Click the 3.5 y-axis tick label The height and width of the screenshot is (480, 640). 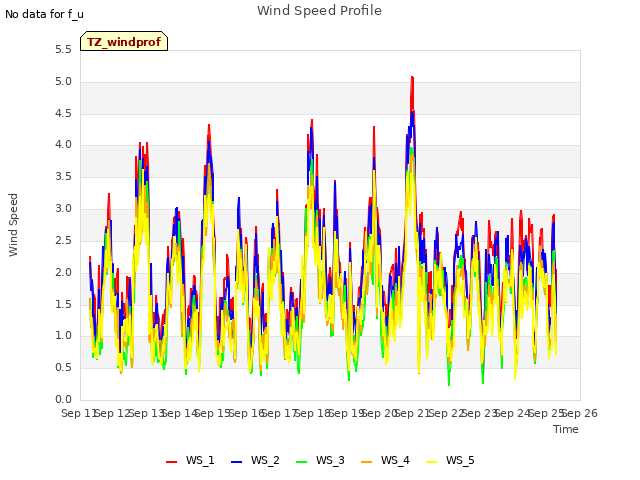63,177
